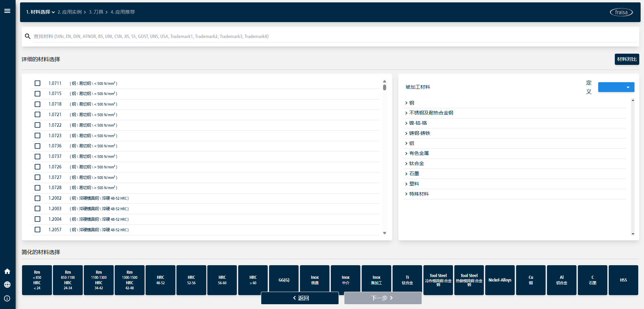Select the C 石墨 tile

coord(593,280)
